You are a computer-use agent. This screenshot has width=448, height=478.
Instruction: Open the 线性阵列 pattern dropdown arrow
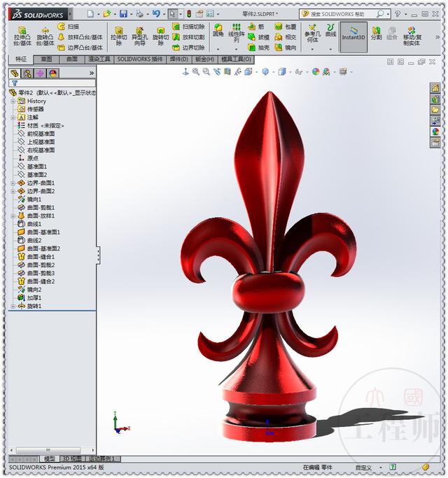237,49
